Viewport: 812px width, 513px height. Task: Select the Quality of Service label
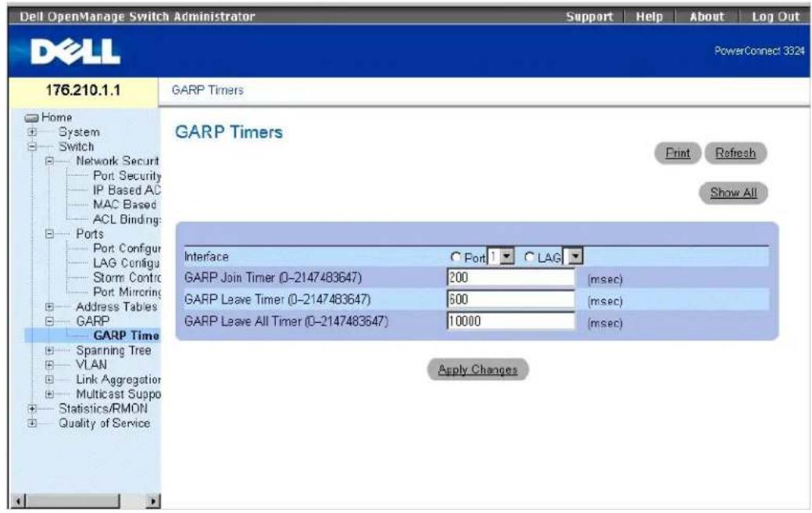(104, 423)
